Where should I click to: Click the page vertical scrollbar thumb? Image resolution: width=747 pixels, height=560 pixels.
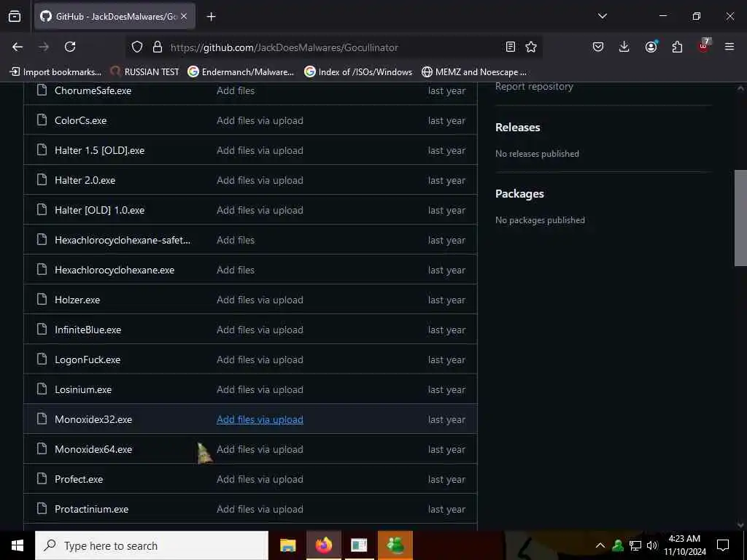tap(740, 217)
